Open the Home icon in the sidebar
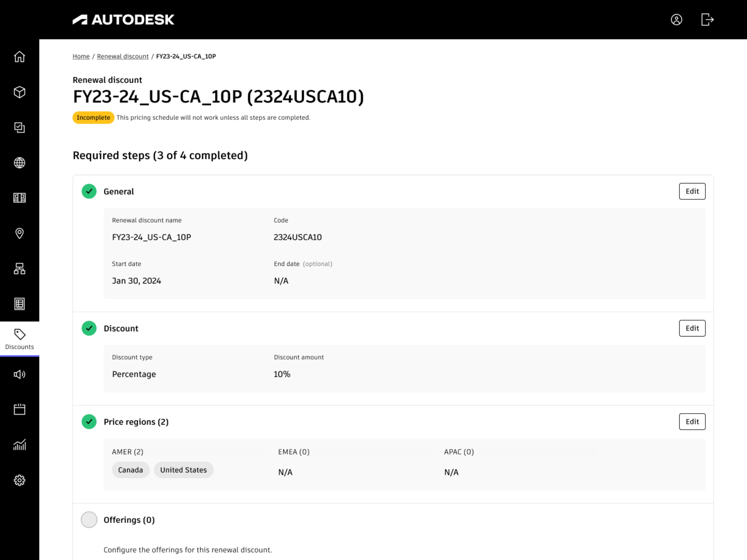 (x=20, y=57)
